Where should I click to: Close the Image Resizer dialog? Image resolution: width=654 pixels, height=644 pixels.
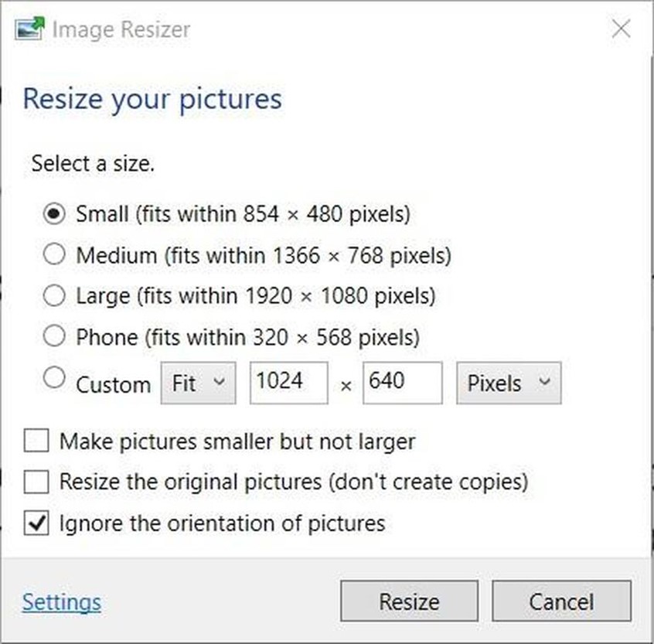tap(621, 29)
